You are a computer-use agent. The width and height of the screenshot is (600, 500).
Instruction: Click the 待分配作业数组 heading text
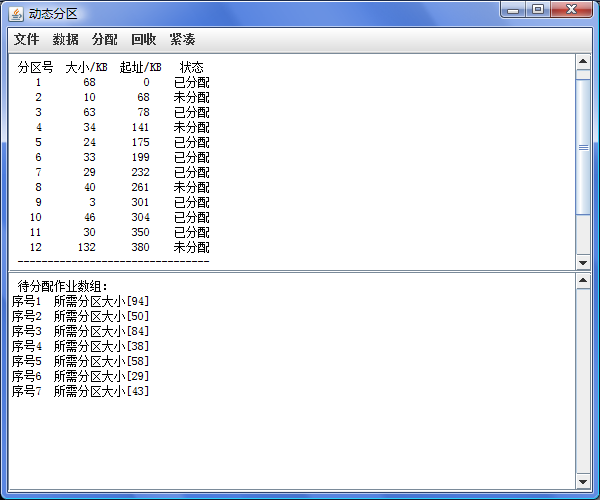pyautogui.click(x=69, y=286)
